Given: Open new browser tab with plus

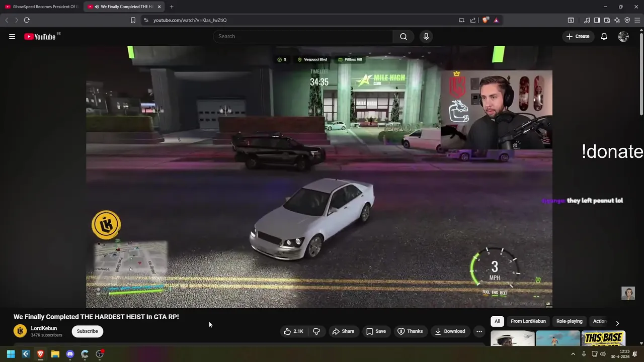Looking at the screenshot, I should [x=172, y=7].
